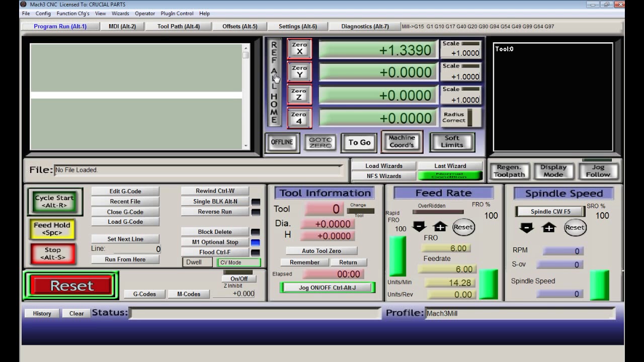Click the Stop Alt-S button
The height and width of the screenshot is (362, 644).
[x=52, y=253]
